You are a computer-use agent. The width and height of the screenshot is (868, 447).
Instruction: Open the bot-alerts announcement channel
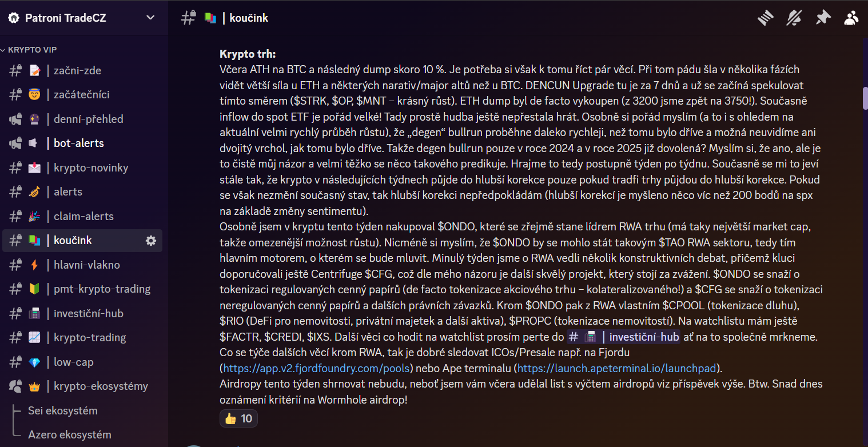(79, 143)
